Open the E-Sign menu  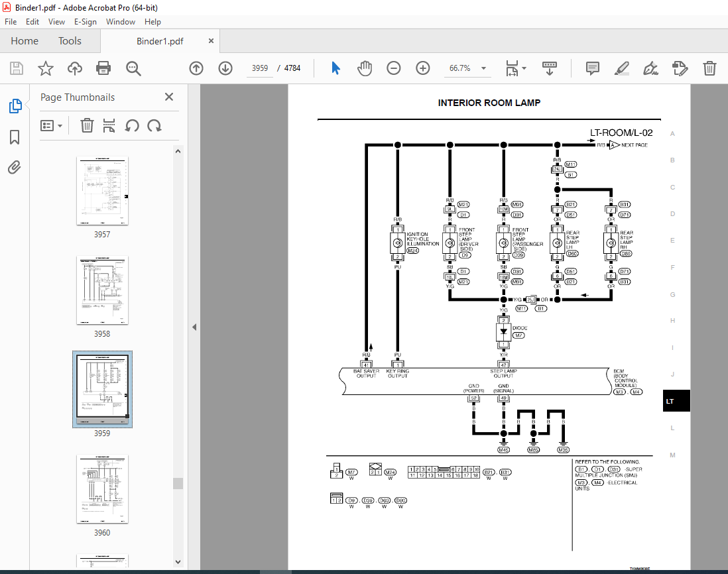coord(86,22)
